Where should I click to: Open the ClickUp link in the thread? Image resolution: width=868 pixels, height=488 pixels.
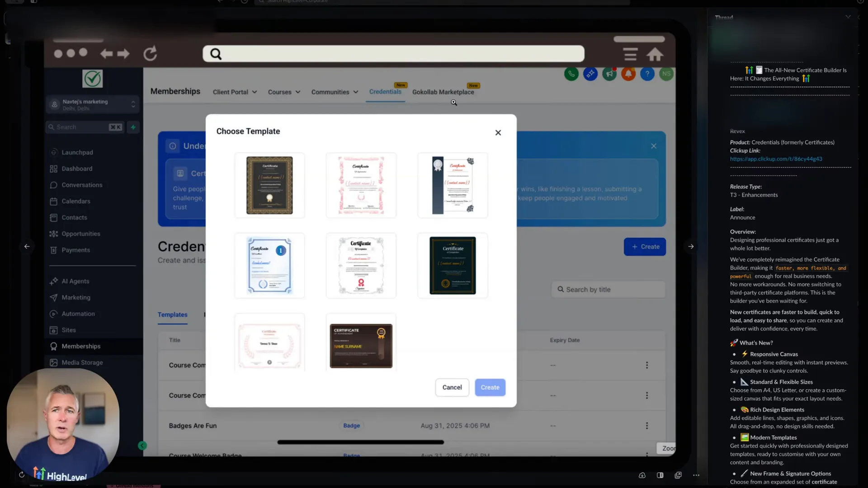776,159
